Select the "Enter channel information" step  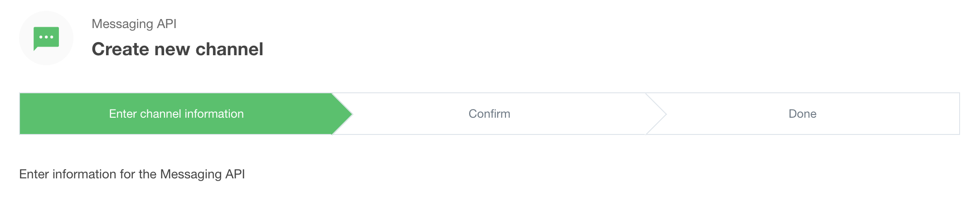176,114
